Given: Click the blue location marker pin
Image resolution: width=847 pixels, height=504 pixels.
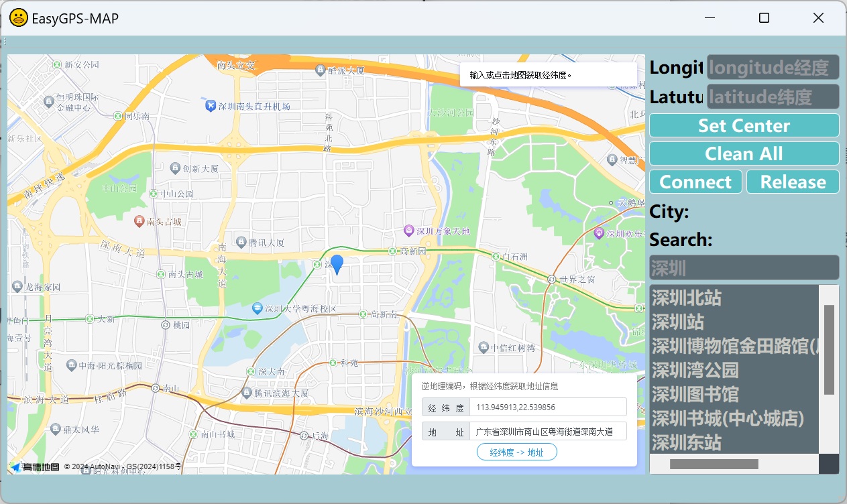Looking at the screenshot, I should click(x=337, y=264).
